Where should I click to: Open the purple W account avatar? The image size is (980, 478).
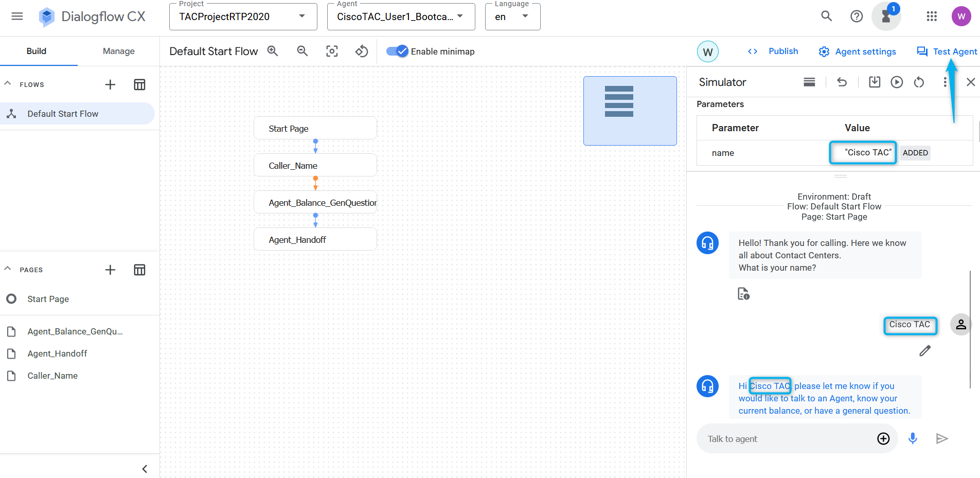961,16
